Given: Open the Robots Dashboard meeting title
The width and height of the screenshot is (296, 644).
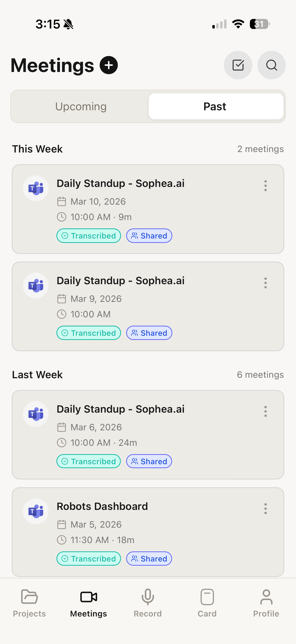Looking at the screenshot, I should coord(102,506).
